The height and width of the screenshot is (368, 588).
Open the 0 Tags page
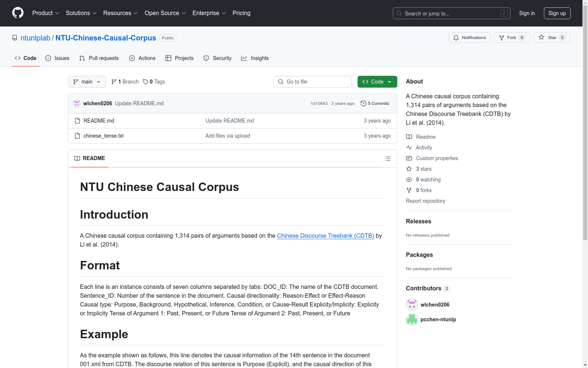tap(154, 82)
